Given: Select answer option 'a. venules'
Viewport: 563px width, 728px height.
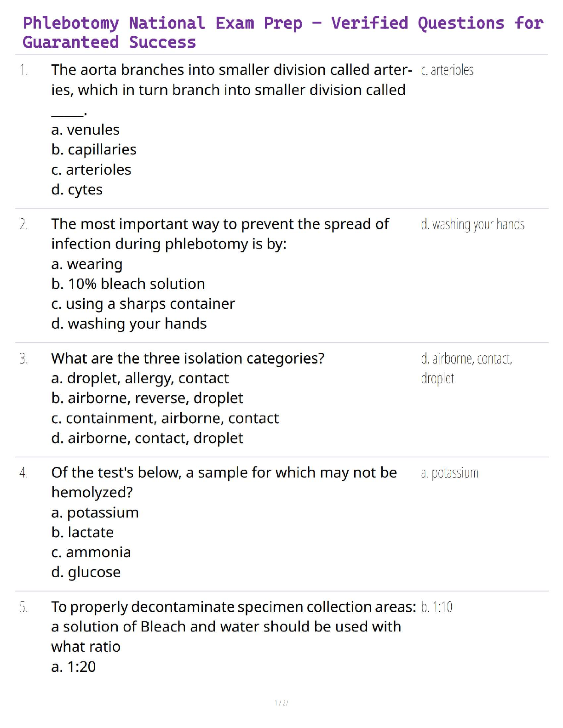Looking at the screenshot, I should pyautogui.click(x=86, y=130).
